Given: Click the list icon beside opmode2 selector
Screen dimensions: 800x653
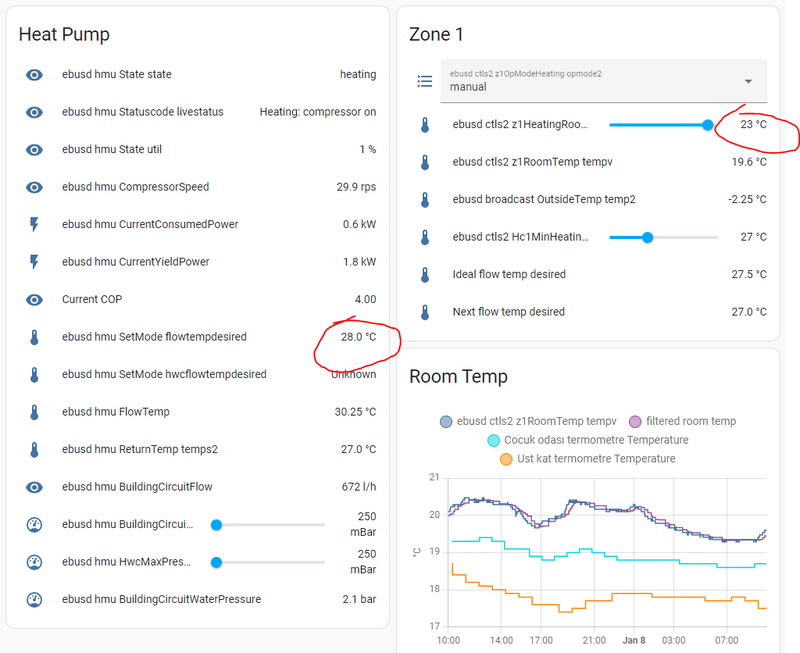Looking at the screenshot, I should coord(425,81).
